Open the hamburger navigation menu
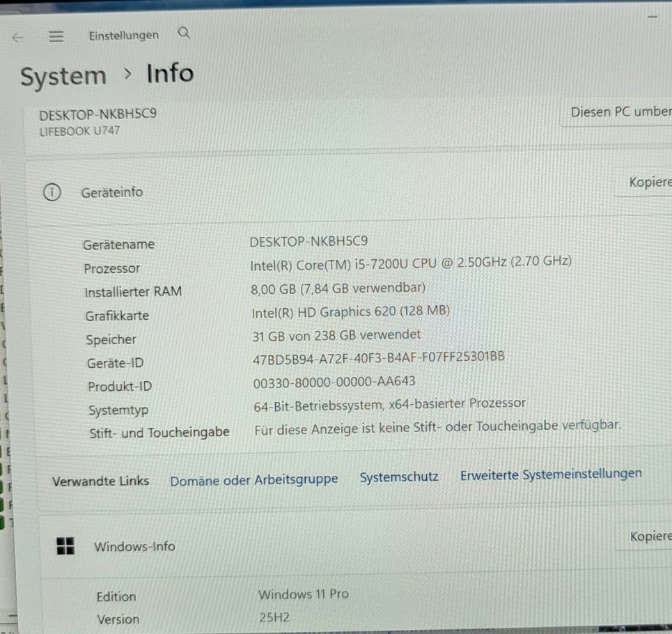Image resolution: width=672 pixels, height=634 pixels. pyautogui.click(x=56, y=36)
